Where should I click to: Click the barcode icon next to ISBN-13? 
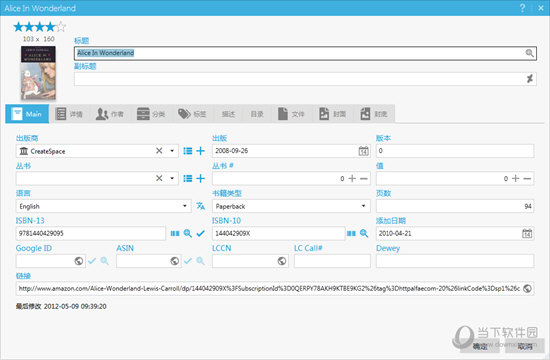pos(175,233)
